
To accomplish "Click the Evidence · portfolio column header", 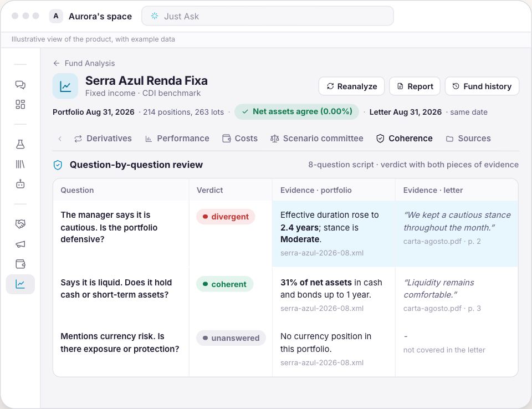I will click(x=316, y=190).
